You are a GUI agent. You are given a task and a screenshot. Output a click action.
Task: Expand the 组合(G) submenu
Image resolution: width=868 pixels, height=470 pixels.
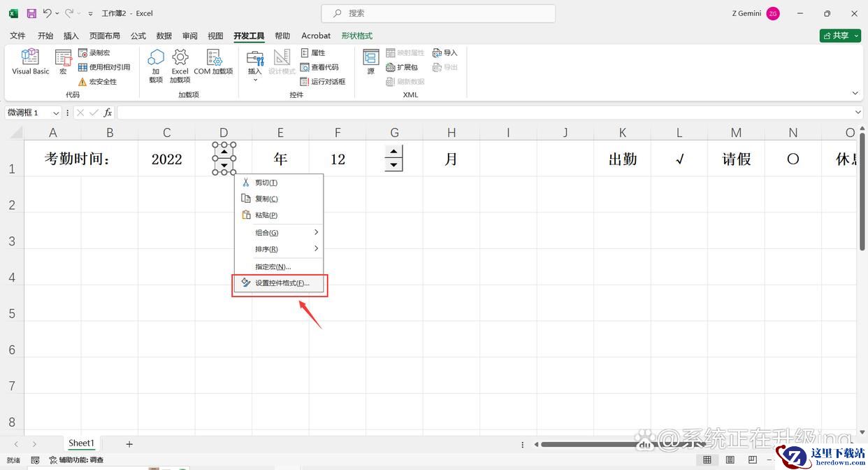279,232
